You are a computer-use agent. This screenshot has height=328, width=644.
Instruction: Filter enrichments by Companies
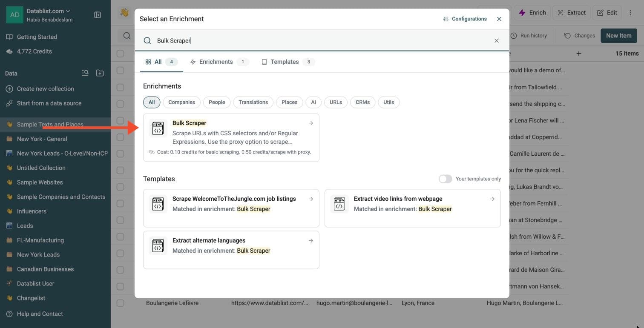tap(182, 102)
